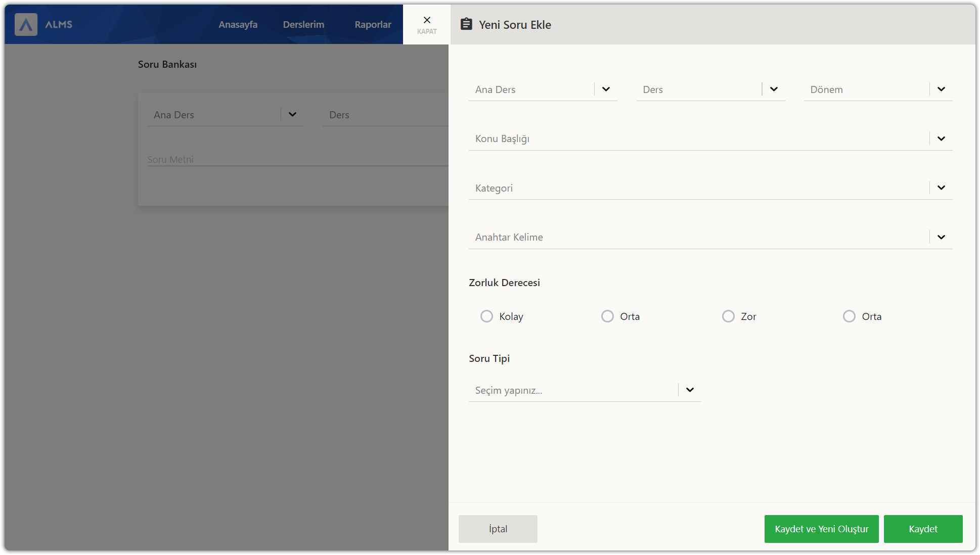Expand the Kategori dropdown chevron
Screen dimensions: 980x555
941,188
